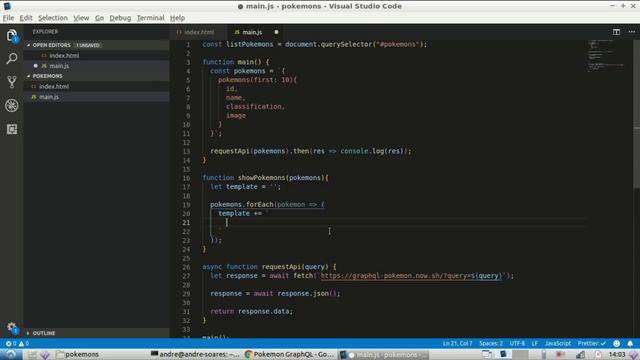640x360 pixels.
Task: Open the Terminal menu
Action: coord(150,18)
